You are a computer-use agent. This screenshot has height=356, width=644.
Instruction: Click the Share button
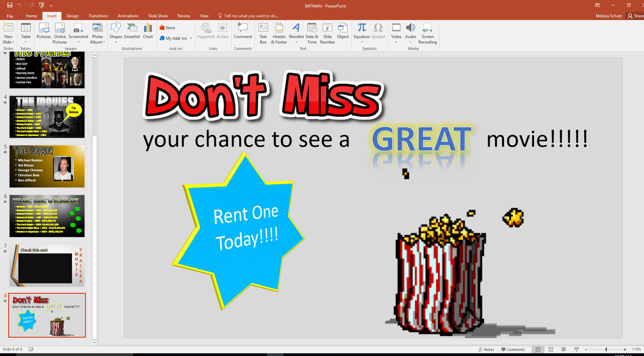[636, 16]
